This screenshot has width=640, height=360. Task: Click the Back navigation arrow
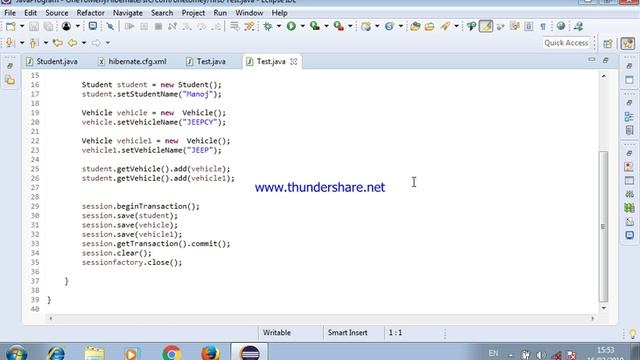[73, 42]
